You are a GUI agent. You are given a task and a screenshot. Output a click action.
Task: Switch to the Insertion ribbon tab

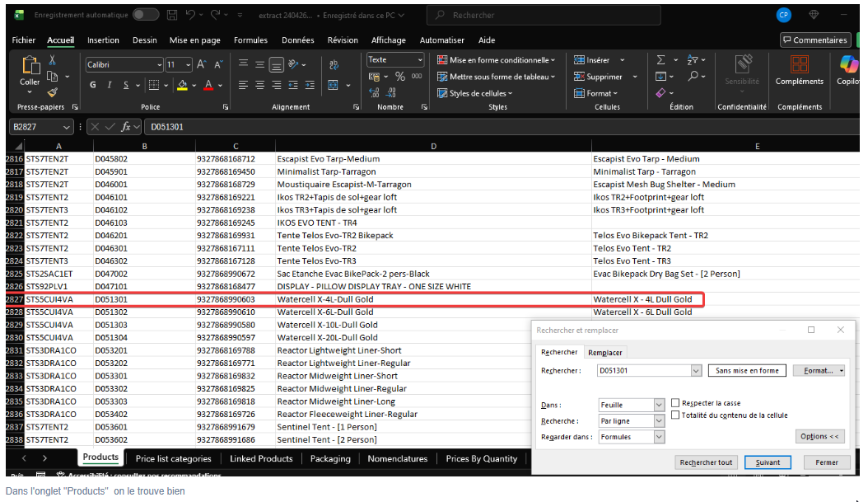click(x=103, y=40)
